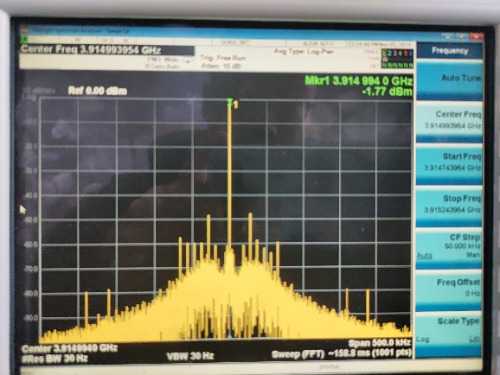
Task: Select the Stop Freq softkey
Action: [x=449, y=205]
